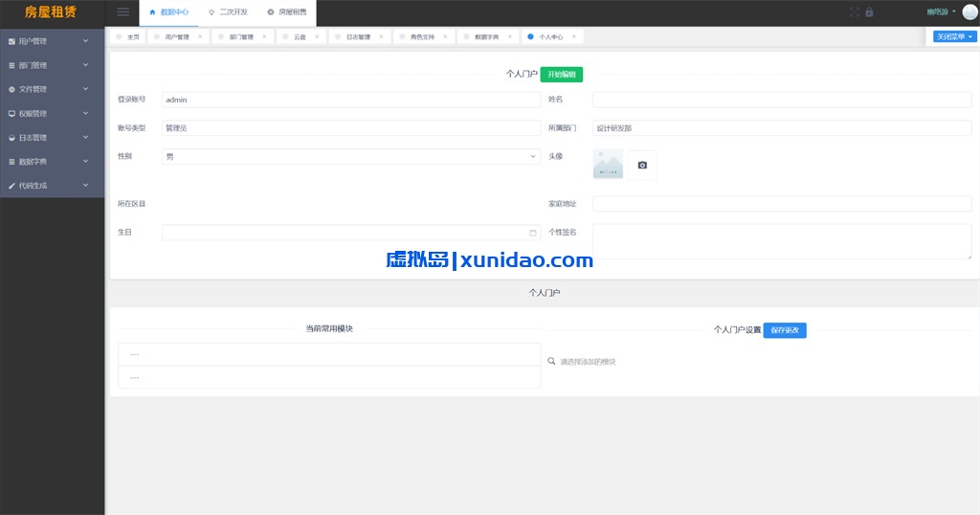The height and width of the screenshot is (515, 980).
Task: Expand the 用户管理 sidebar chevron
Action: 85,41
